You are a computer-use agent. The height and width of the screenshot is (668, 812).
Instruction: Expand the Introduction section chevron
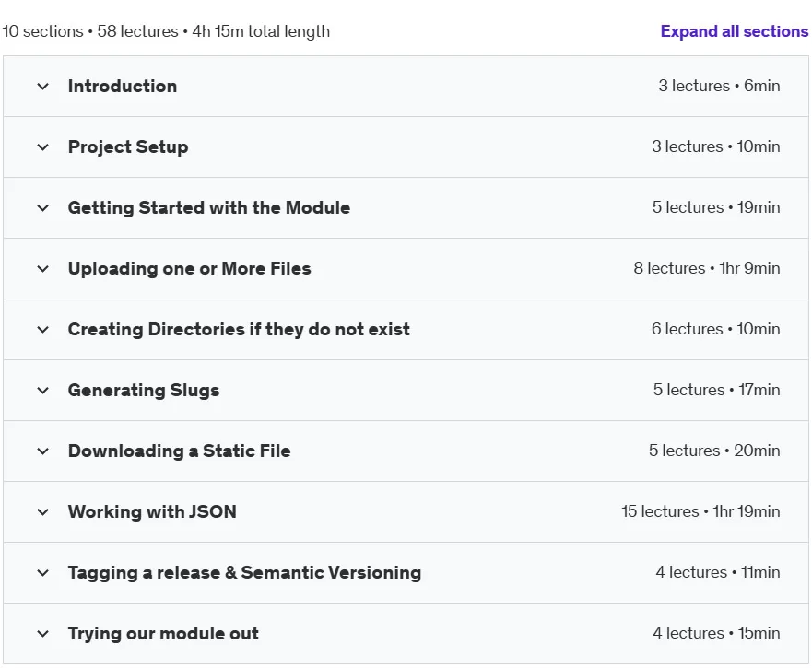click(43, 87)
